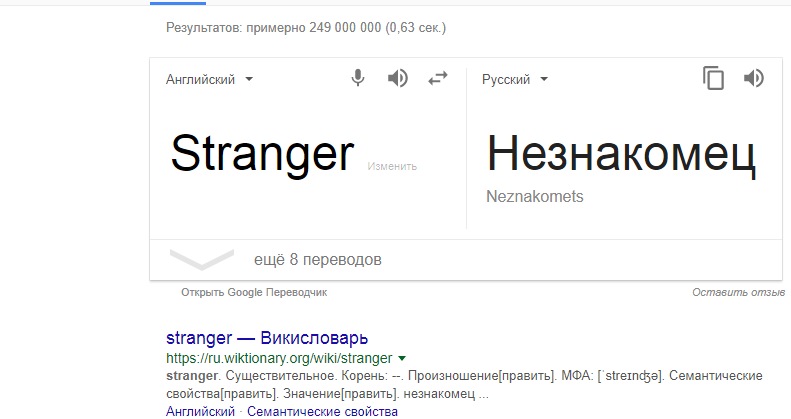Click the large chevron below Stranger
Viewport: 791px width, 419px height.
coord(202,259)
